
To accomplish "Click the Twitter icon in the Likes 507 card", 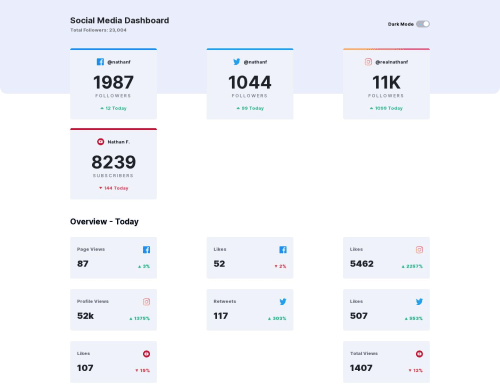I will [x=419, y=302].
